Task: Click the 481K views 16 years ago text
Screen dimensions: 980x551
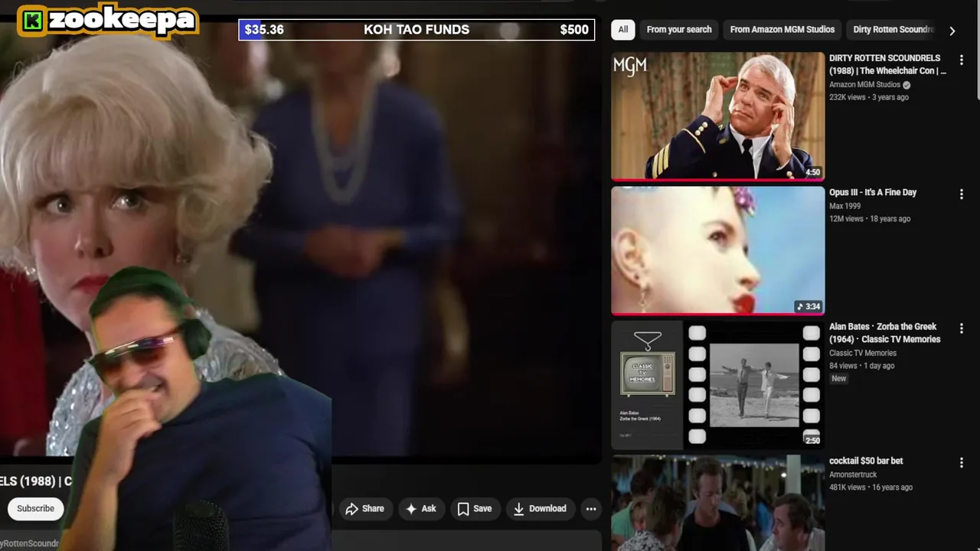Action: pyautogui.click(x=871, y=487)
